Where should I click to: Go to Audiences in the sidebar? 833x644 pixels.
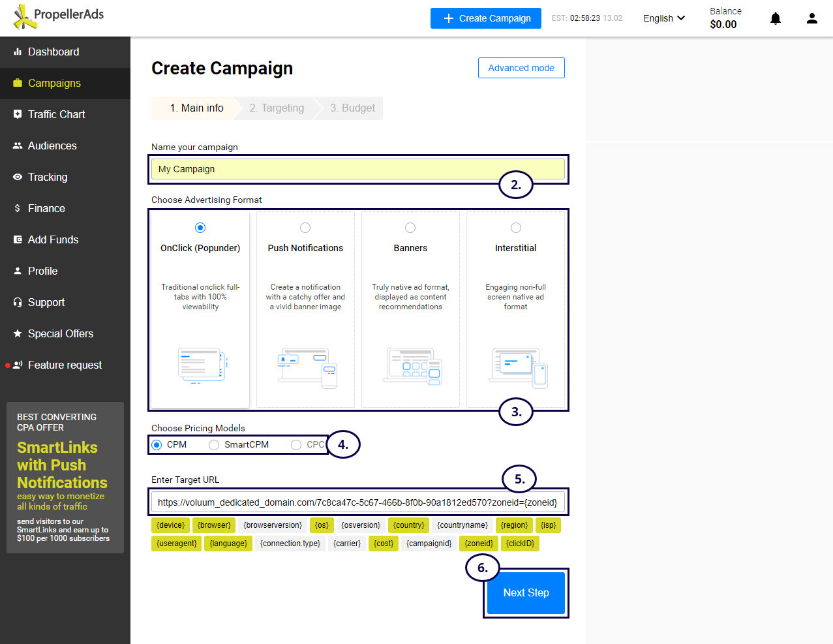(x=52, y=146)
